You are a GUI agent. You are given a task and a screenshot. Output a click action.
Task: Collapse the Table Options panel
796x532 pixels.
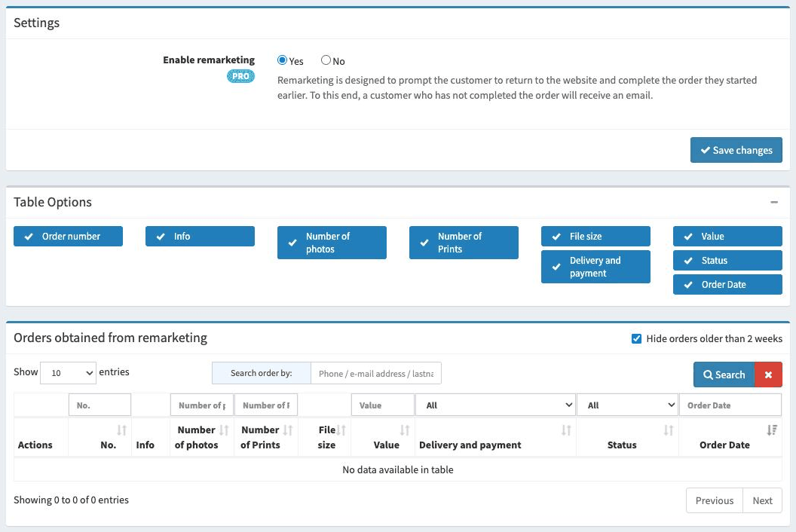click(x=774, y=202)
